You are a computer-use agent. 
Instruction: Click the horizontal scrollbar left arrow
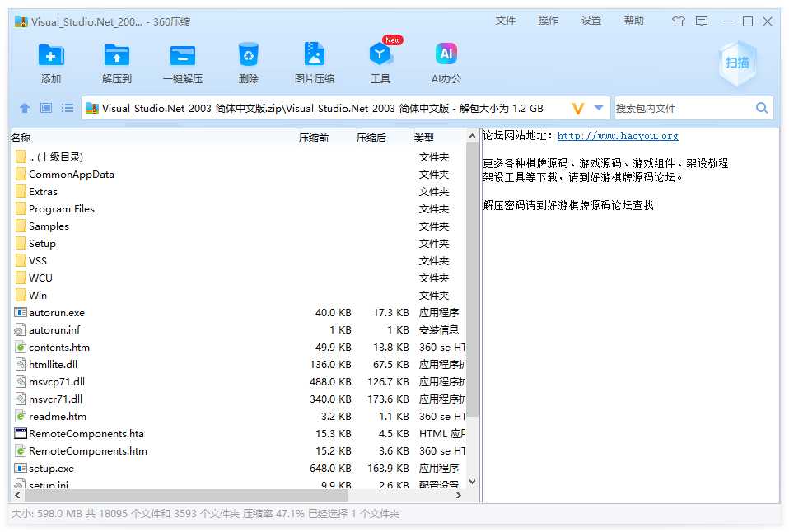click(17, 496)
